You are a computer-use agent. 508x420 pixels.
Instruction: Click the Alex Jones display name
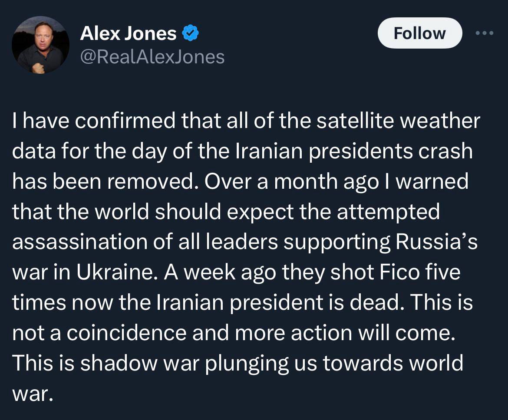128,33
